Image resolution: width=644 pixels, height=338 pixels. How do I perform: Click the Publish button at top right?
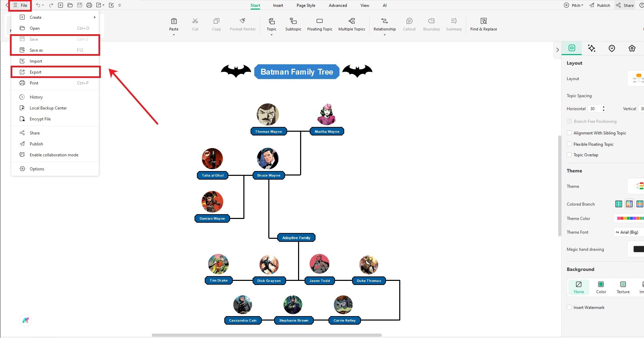[x=600, y=5]
